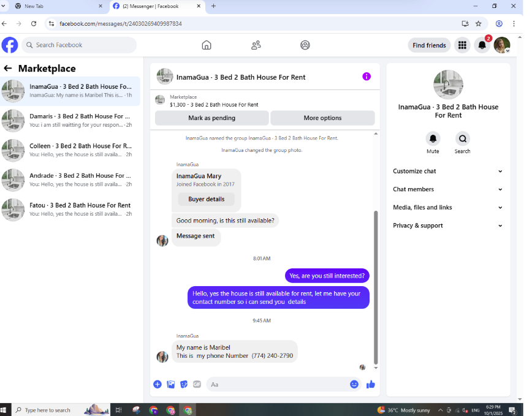Open the InamaGua conversation in list
The height and width of the screenshot is (416, 532).
pos(70,91)
